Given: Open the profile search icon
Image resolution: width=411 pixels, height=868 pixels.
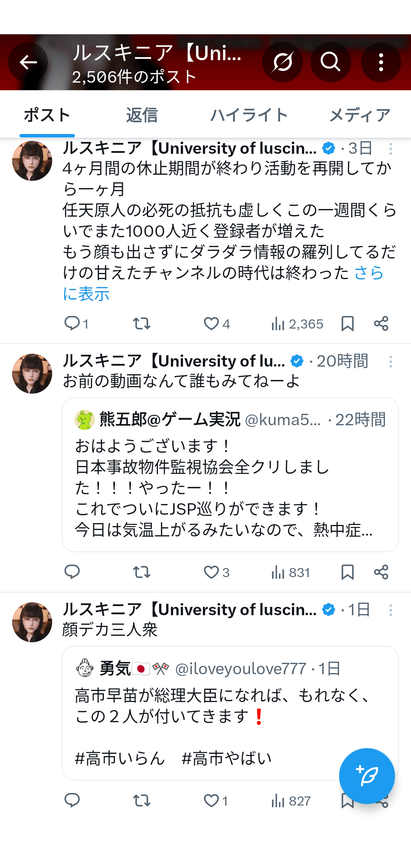Looking at the screenshot, I should pos(330,62).
